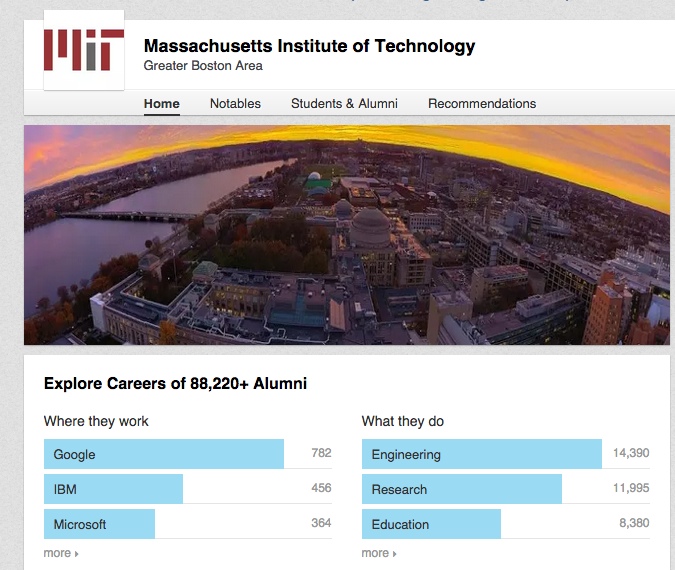Click the Research count 11,995
Image resolution: width=675 pixels, height=570 pixels.
[x=631, y=488]
